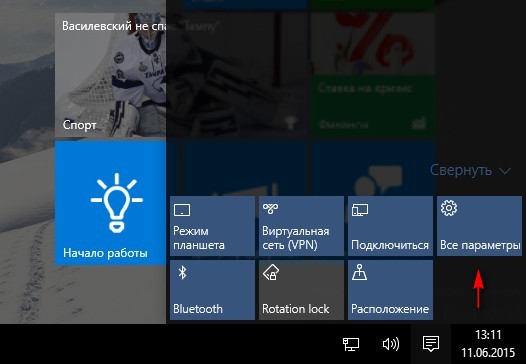
Task: Click the volume speaker tray icon
Action: [x=391, y=344]
